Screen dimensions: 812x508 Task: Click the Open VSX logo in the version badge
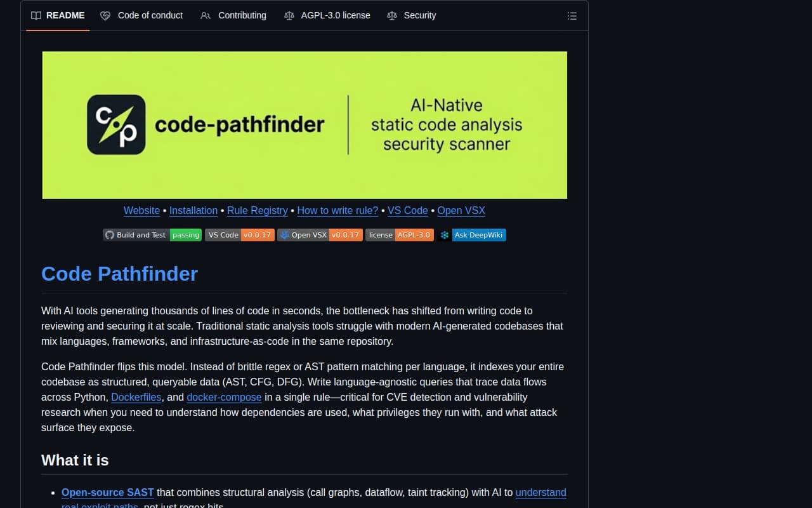tap(284, 234)
